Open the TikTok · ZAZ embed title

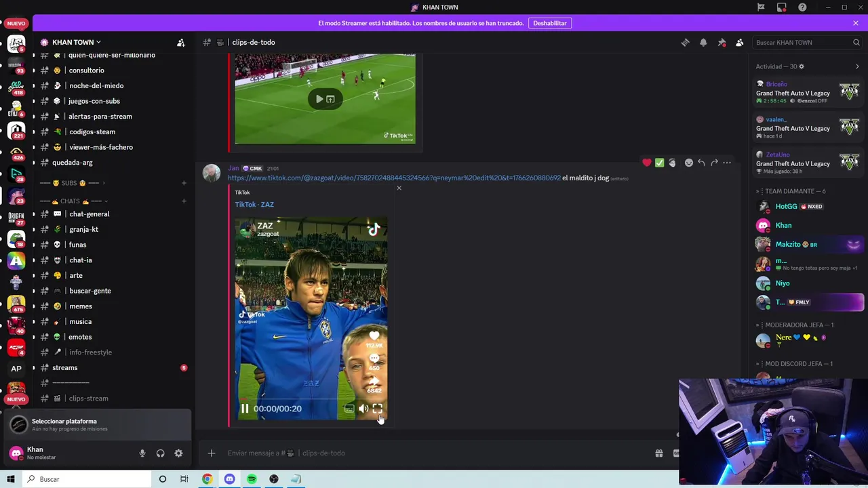[x=254, y=205]
